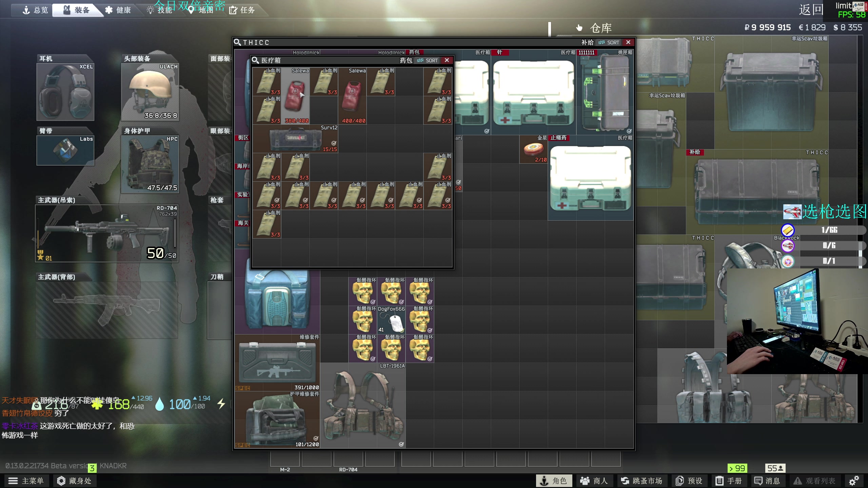Click the 1111111 tag on magazine case
Viewport: 868px width, 488px height.
coord(587,53)
